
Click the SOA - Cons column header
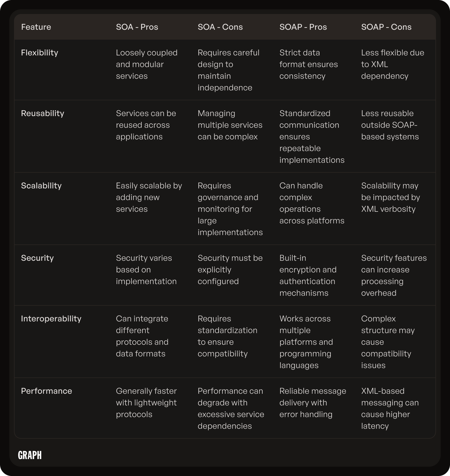pyautogui.click(x=220, y=27)
